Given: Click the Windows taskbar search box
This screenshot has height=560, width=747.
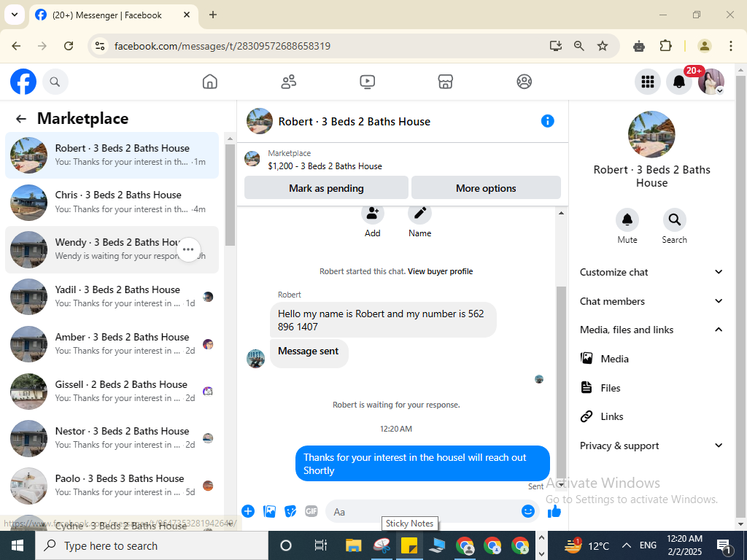Looking at the screenshot, I should coord(152,545).
